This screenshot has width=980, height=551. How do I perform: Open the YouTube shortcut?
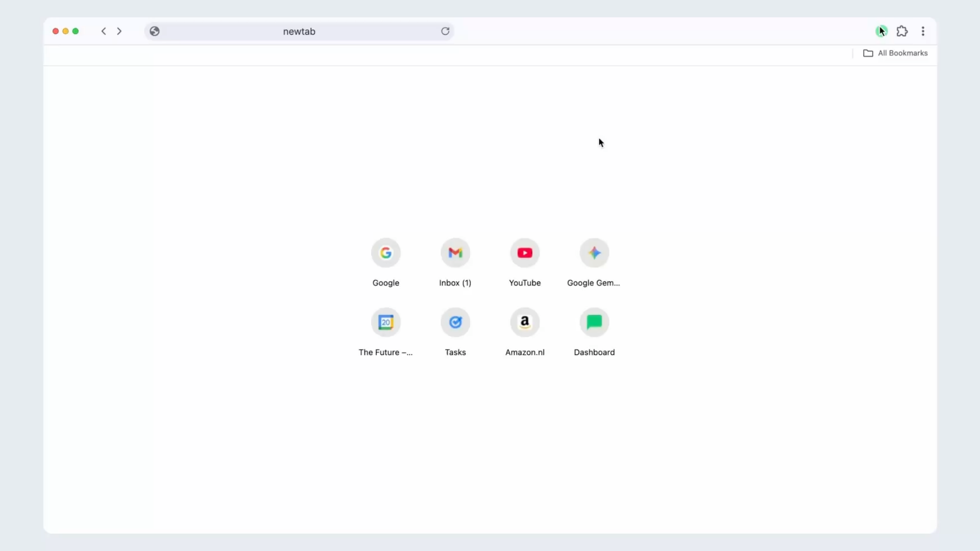click(x=525, y=253)
